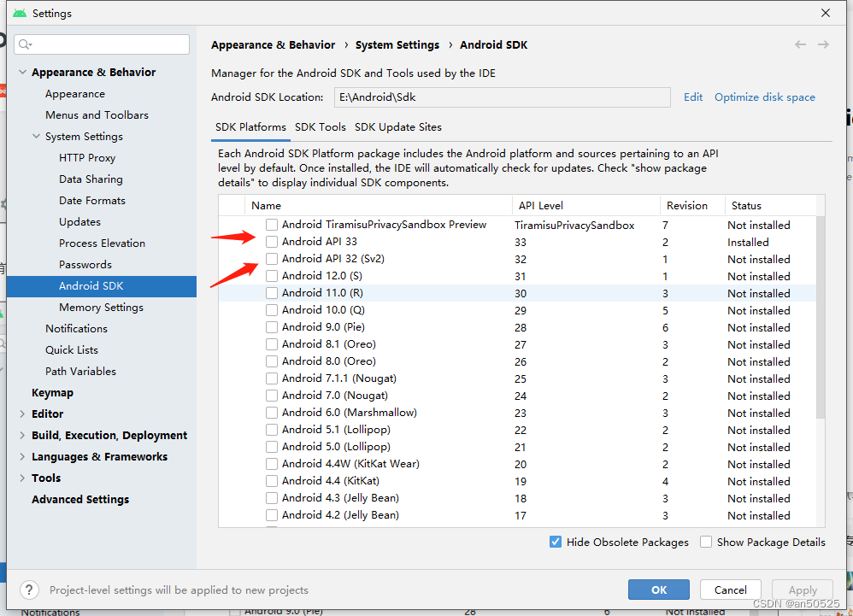Check the Android API 33 checkbox
This screenshot has height=616, width=853.
[x=272, y=242]
